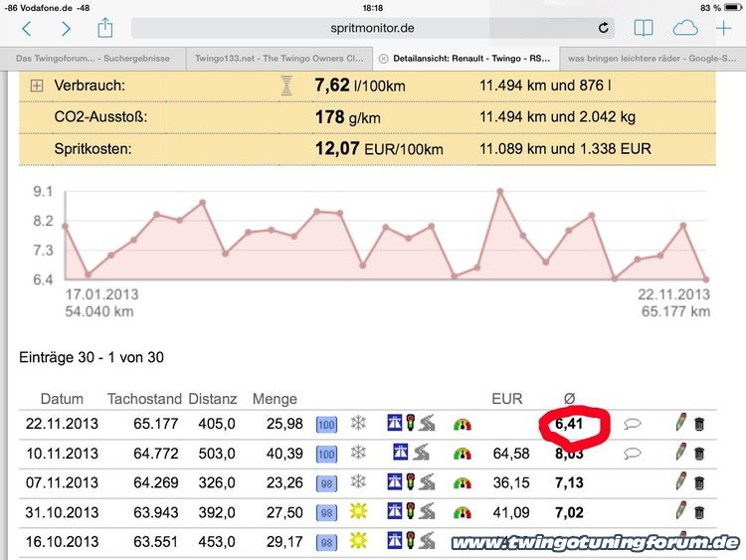This screenshot has width=746, height=560.
Task: Click snowflake winter tyre icon on 22.11.2013
Action: (x=358, y=423)
